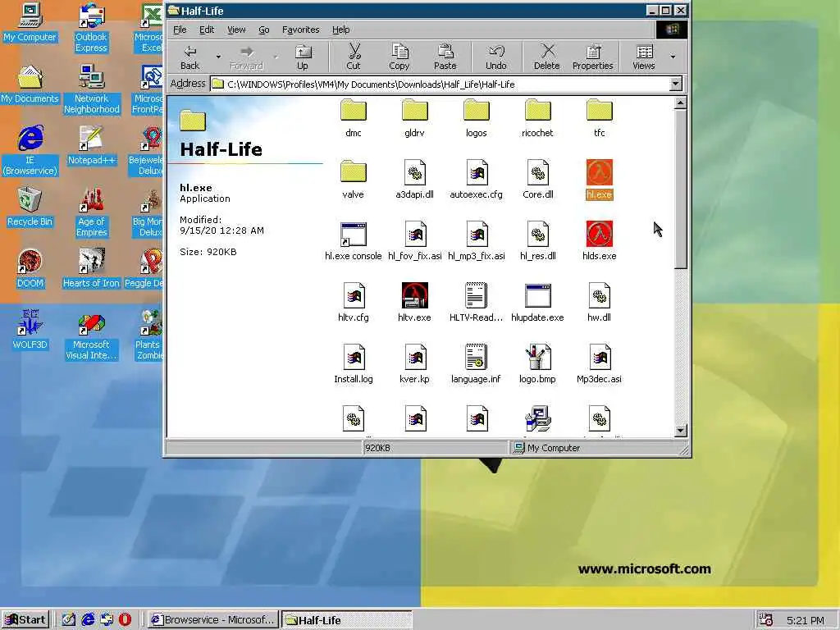Expand the Back history dropdown arrow
The image size is (840, 630).
click(x=218, y=57)
